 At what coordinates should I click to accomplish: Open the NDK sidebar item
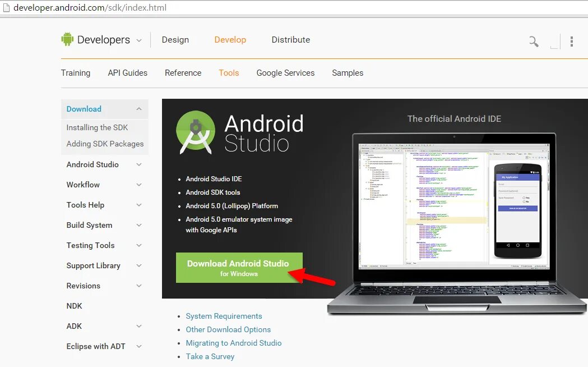coord(74,306)
